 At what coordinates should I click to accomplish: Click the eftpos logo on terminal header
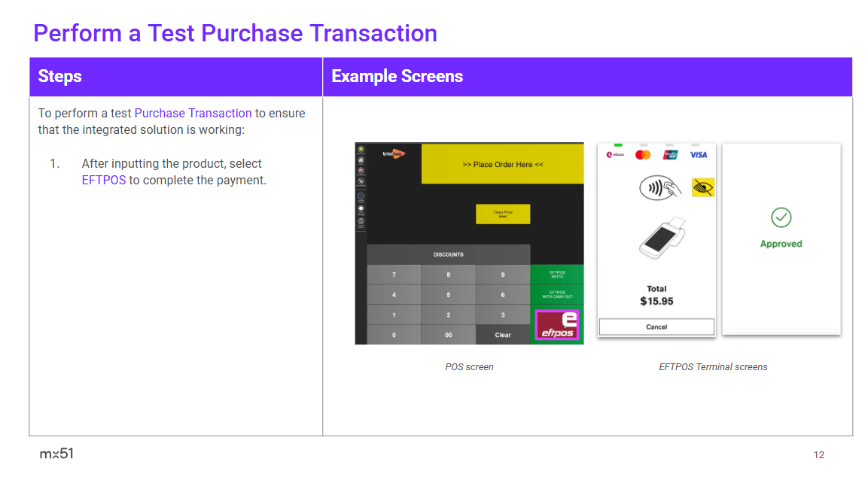[615, 155]
